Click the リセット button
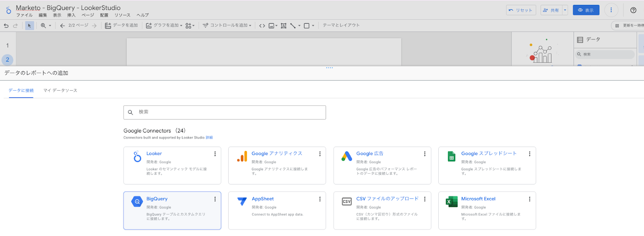 coord(521,10)
